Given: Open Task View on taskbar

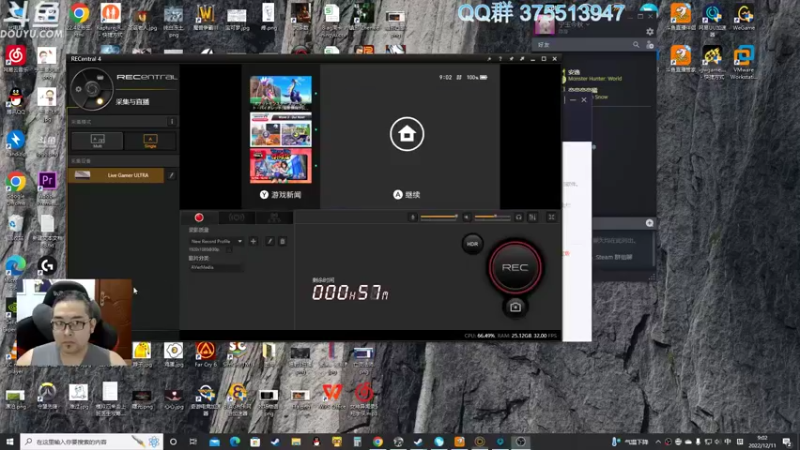Looking at the screenshot, I should (x=193, y=442).
